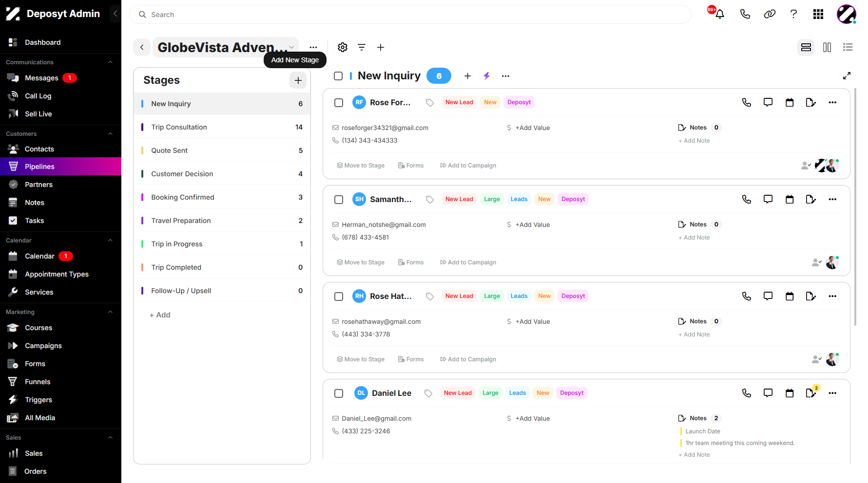868x483 pixels.
Task: Select Booking Confirmed stage
Action: 222,197
